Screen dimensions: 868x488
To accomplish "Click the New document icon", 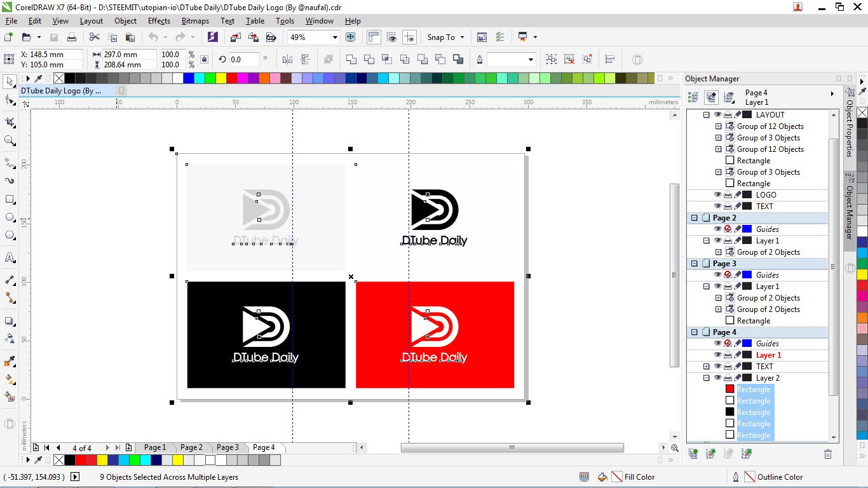I will pos(8,37).
